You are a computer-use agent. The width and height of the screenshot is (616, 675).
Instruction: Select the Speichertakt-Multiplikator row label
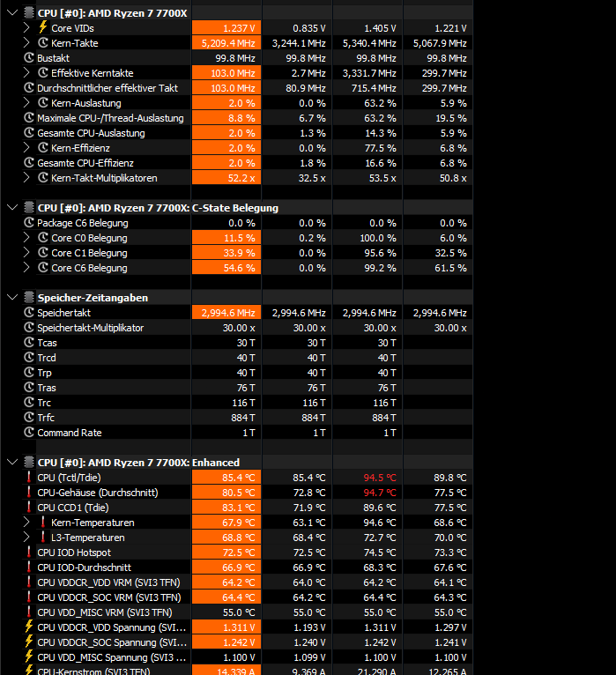pyautogui.click(x=91, y=328)
